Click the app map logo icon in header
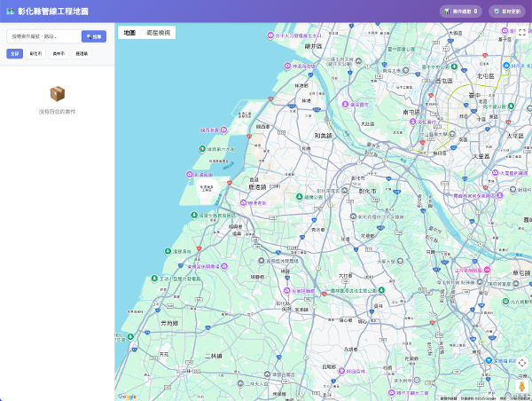The width and height of the screenshot is (532, 401). click(9, 12)
